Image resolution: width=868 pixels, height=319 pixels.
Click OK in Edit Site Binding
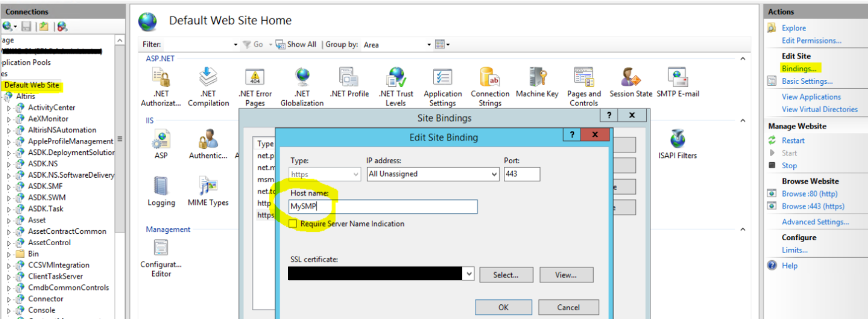pos(503,307)
